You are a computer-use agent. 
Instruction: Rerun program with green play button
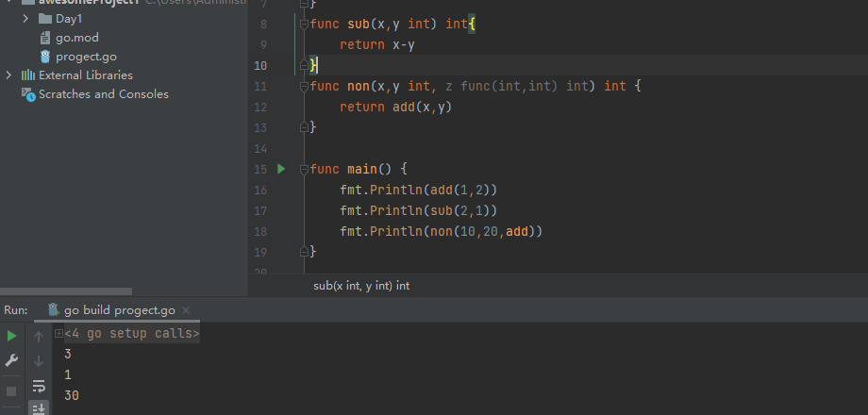pyautogui.click(x=11, y=336)
